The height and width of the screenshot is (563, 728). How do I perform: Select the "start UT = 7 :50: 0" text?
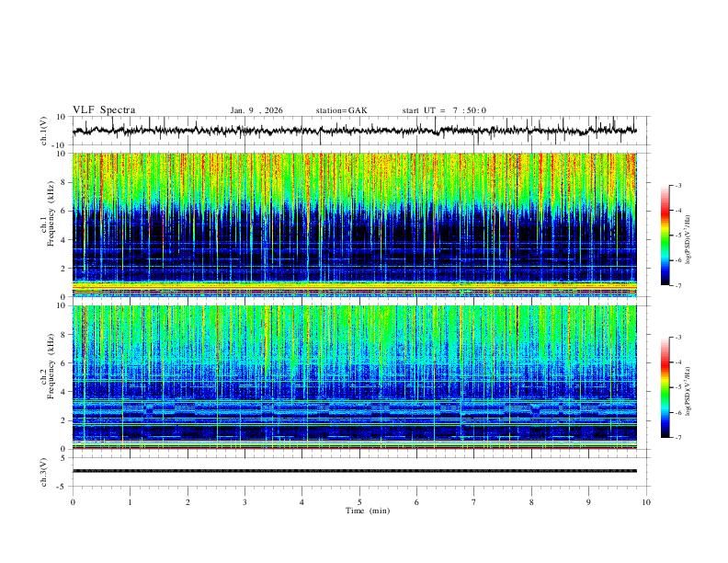click(x=444, y=110)
